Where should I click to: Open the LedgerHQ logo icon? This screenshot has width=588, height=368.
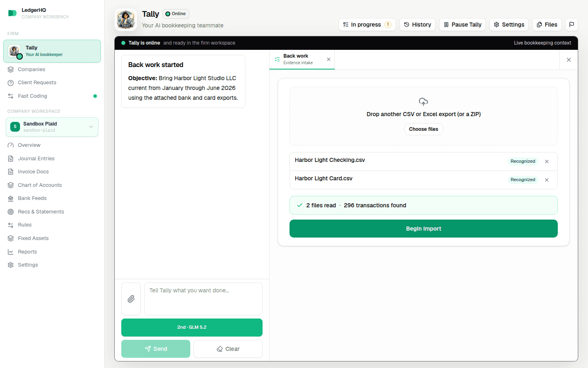tap(12, 13)
